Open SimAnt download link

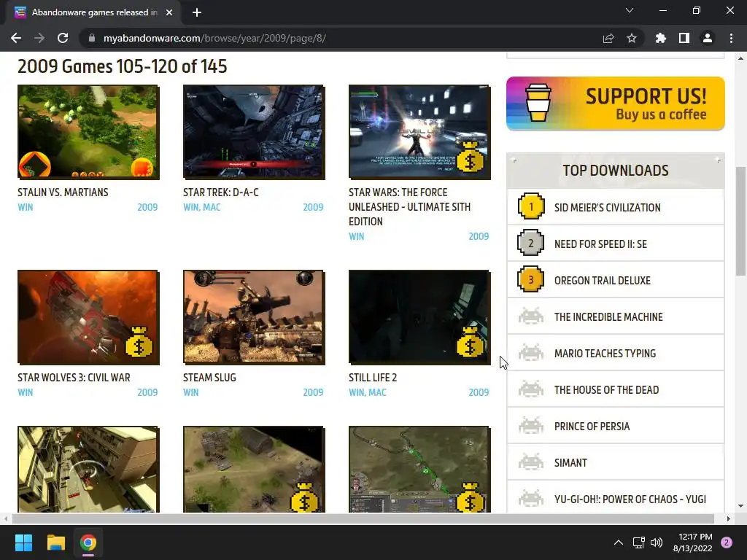click(x=570, y=463)
